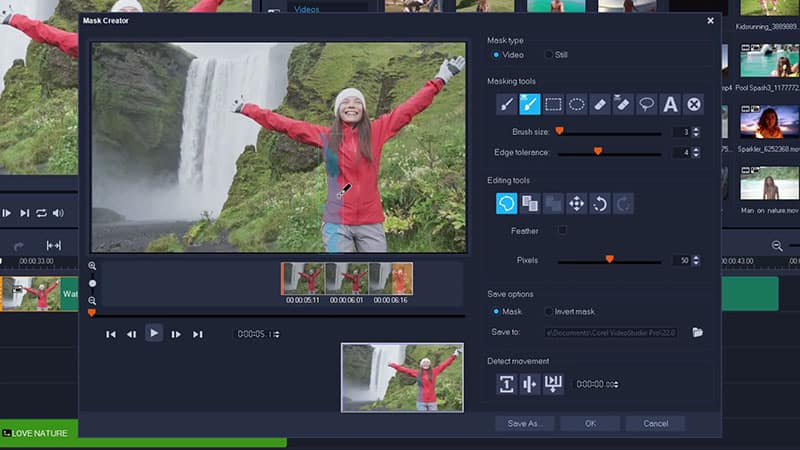The image size is (800, 450).
Task: Open the Save to folder browser
Action: tap(697, 332)
